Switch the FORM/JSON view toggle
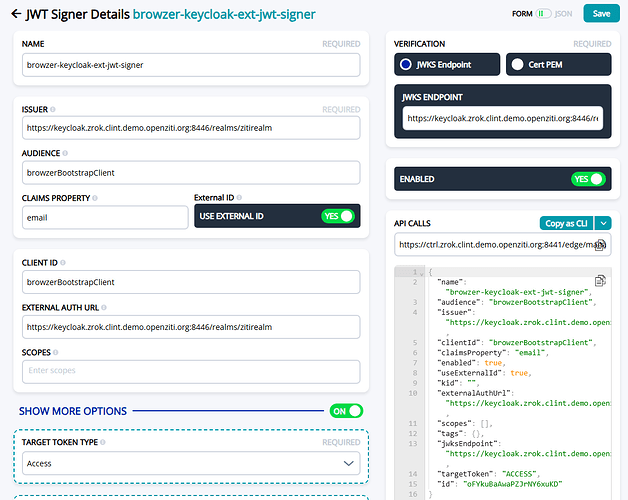Viewport: 628px width, 500px height. click(543, 14)
